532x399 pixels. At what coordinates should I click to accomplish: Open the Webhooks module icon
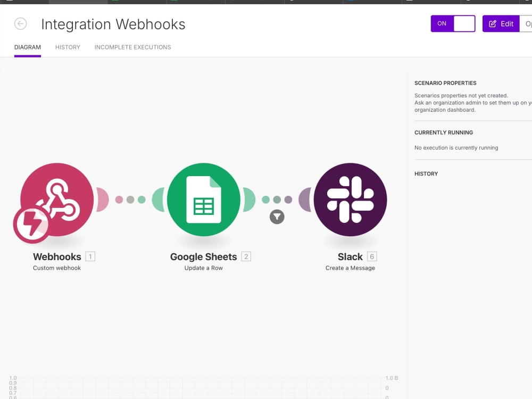pyautogui.click(x=57, y=199)
